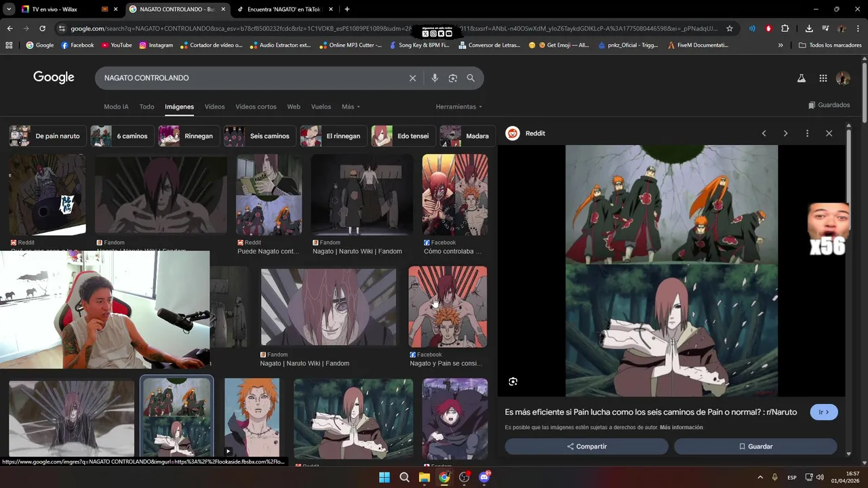Select De pain naruto filter chip
Viewport: 868px width, 488px height.
tap(47, 136)
